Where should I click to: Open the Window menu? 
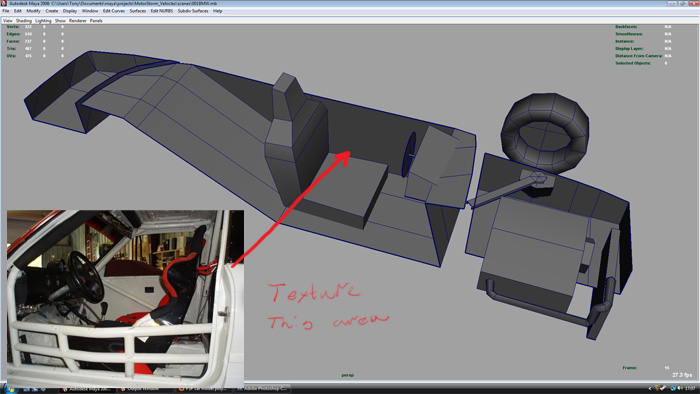90,11
